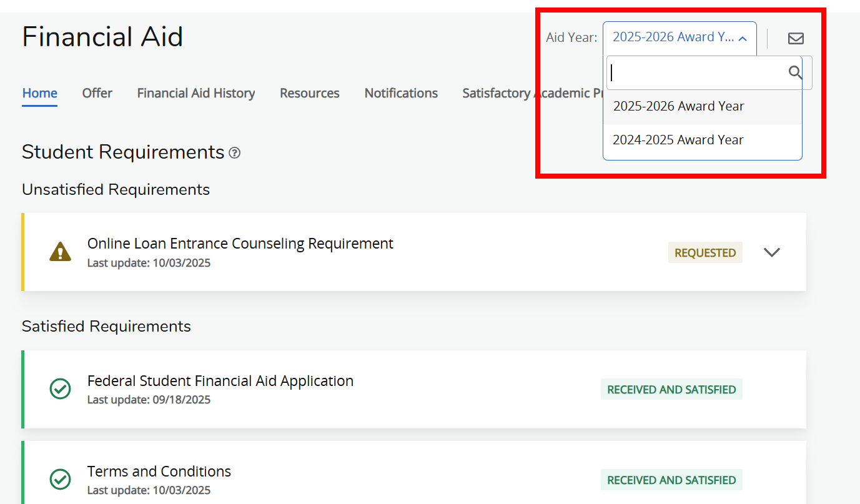Click the Terms and Conditions requirement row
860x504 pixels.
159,471
